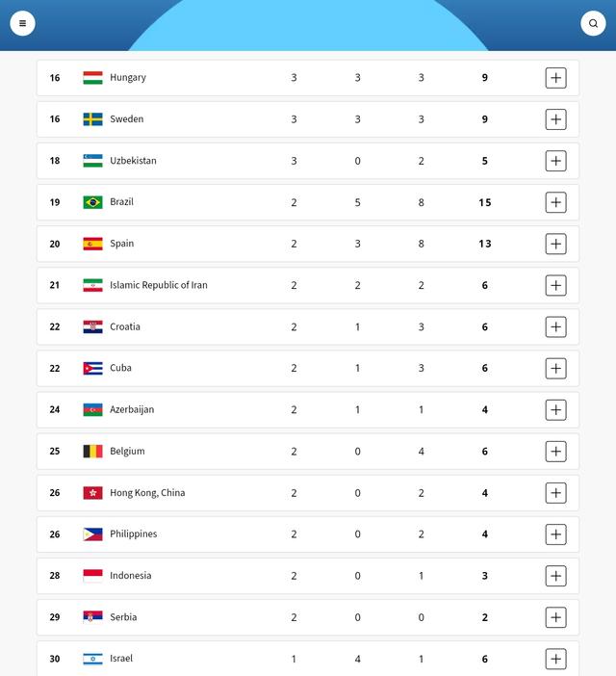This screenshot has width=616, height=676.
Task: Expand the Sweden medal details
Action: [555, 119]
